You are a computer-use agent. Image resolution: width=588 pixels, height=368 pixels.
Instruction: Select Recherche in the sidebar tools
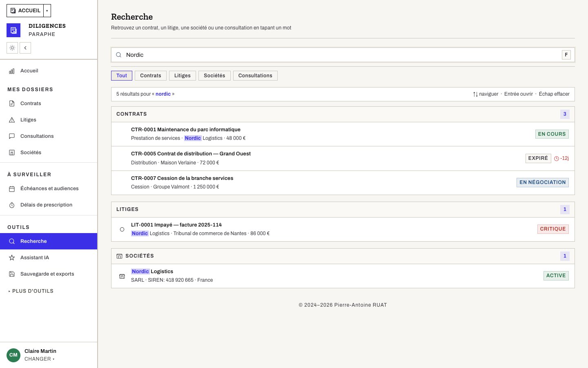pos(49,241)
